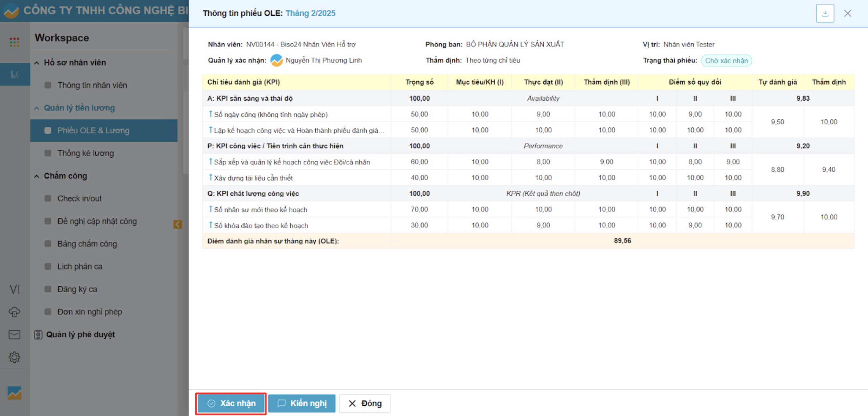Click the orange collapse sidebar arrow

(178, 225)
